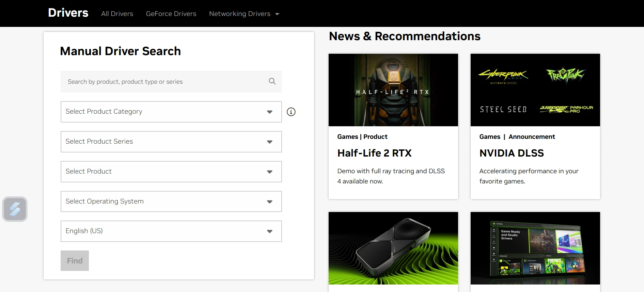644x292 pixels.
Task: Click the Cyberpunk and FragPunk DLSS thumbnail
Action: (535, 90)
